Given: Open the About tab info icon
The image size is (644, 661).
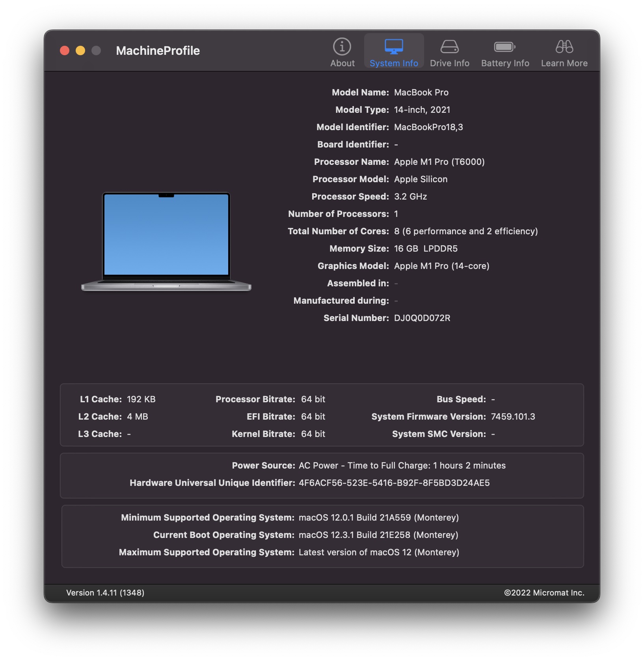Looking at the screenshot, I should 342,47.
